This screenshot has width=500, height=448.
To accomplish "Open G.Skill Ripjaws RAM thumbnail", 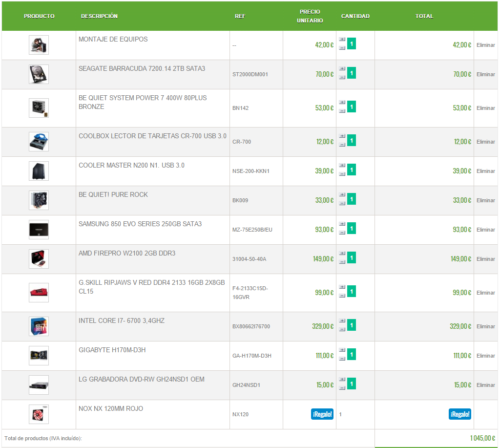I will (x=39, y=293).
